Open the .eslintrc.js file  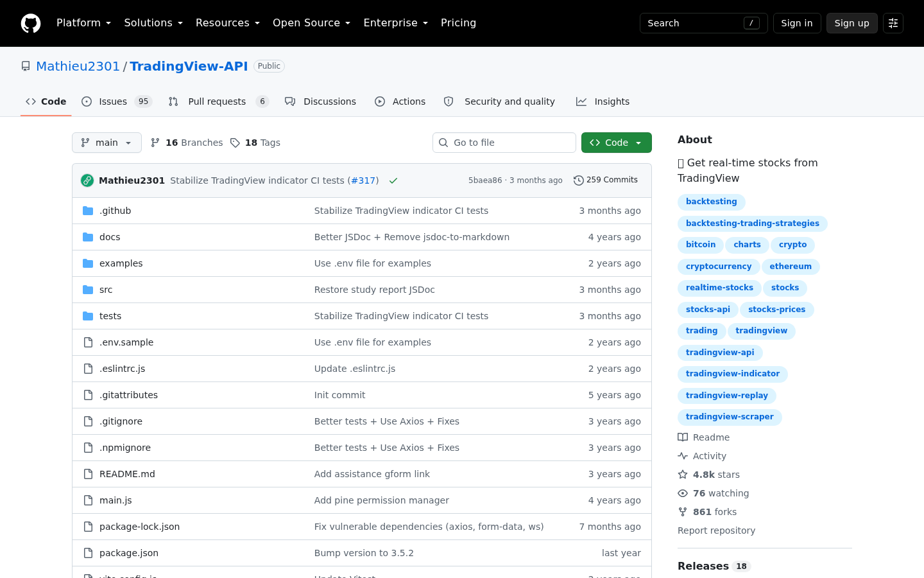click(122, 369)
